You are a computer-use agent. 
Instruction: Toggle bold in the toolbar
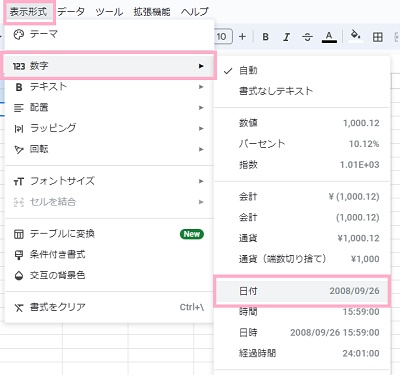266,37
